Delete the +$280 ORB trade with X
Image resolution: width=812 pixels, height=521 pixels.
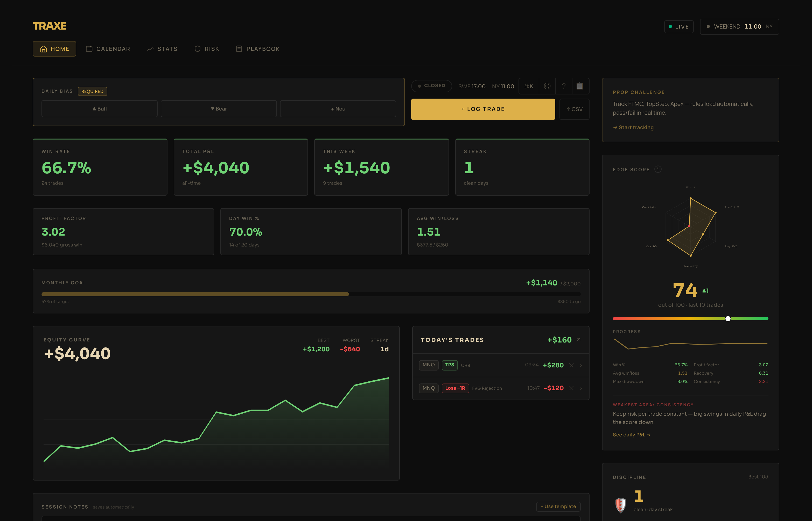[571, 365]
